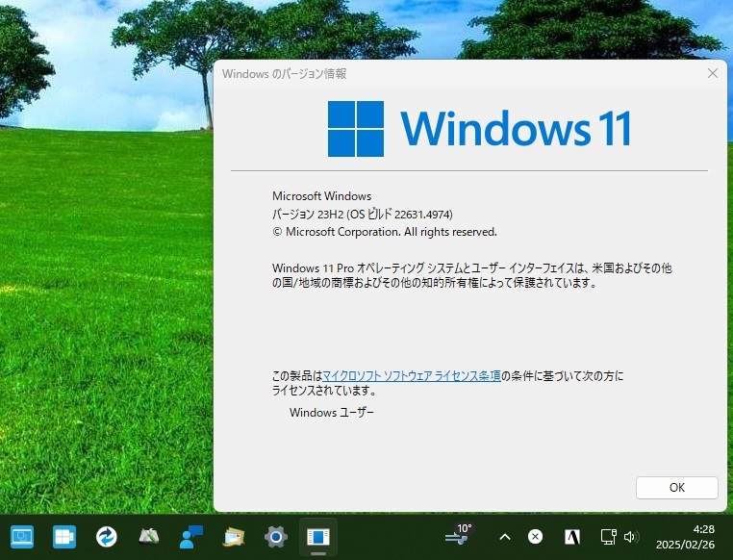Screen dimensions: 733x560
Task: Open the photo and mail stack taskbar icon
Action: coord(233,537)
